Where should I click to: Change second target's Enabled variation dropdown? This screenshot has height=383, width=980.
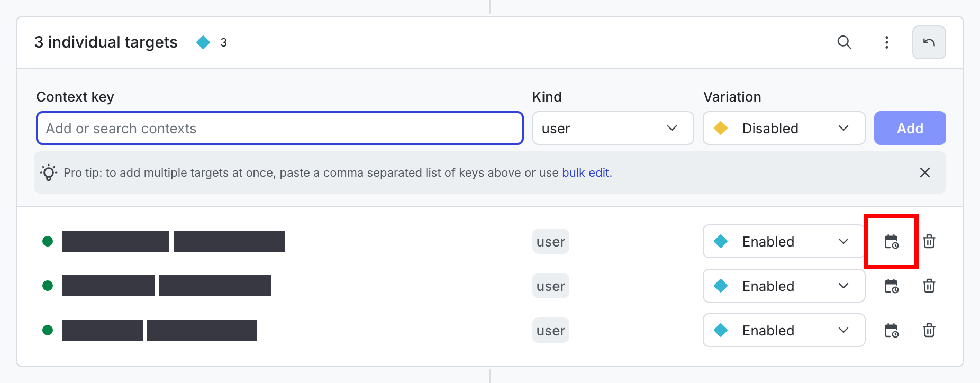pos(783,286)
